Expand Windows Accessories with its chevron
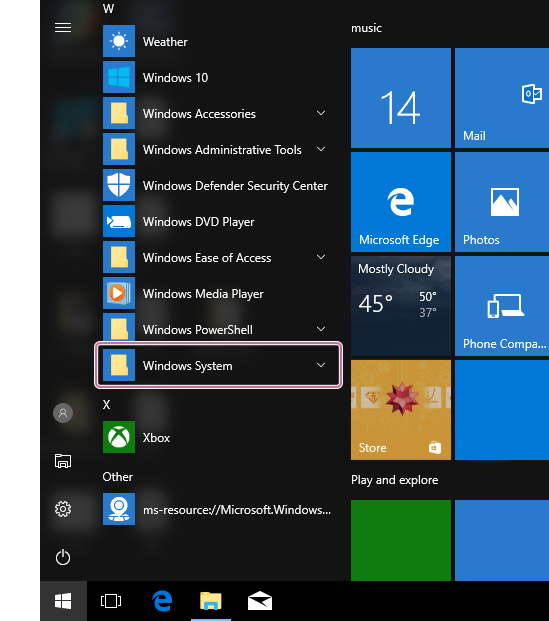The width and height of the screenshot is (549, 621). point(321,113)
